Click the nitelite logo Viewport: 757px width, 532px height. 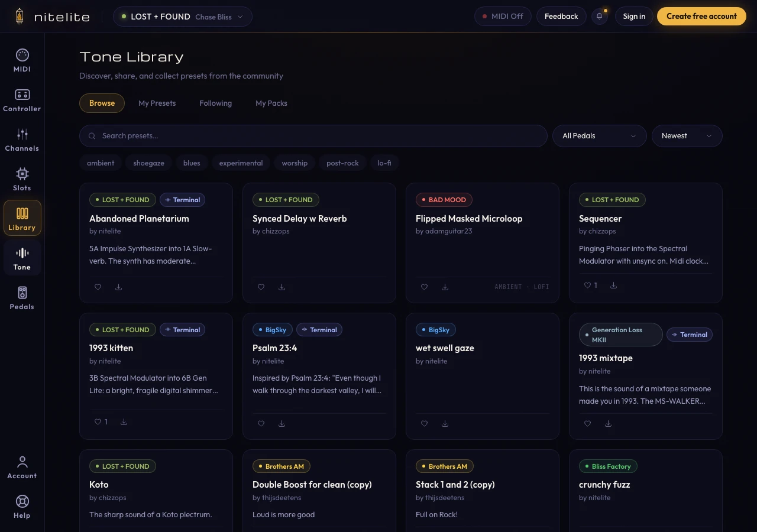[x=52, y=17]
